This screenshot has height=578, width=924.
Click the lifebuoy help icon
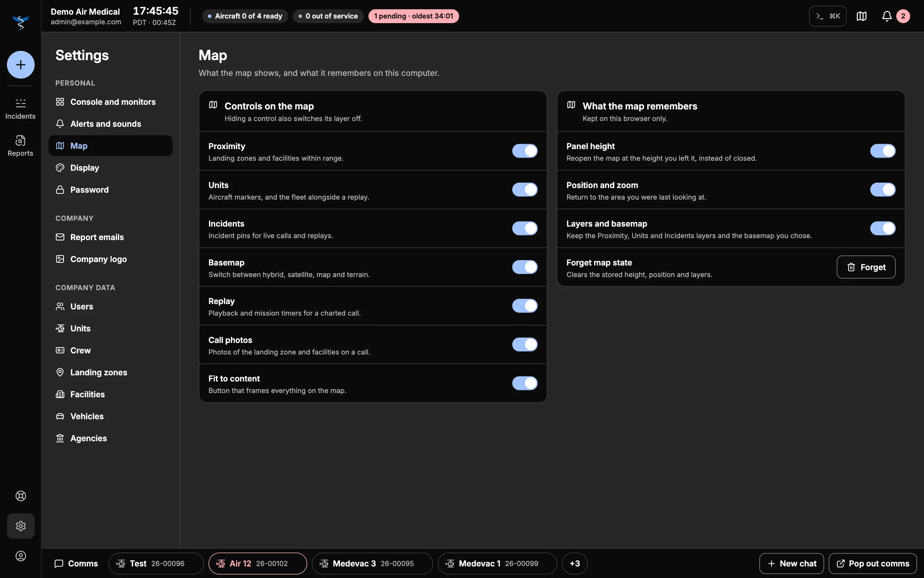pyautogui.click(x=21, y=496)
